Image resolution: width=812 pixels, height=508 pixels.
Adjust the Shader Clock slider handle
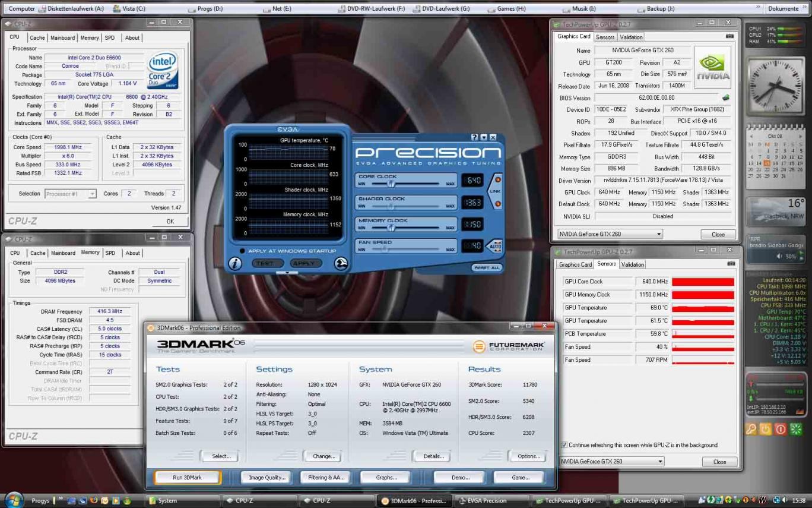pos(391,206)
